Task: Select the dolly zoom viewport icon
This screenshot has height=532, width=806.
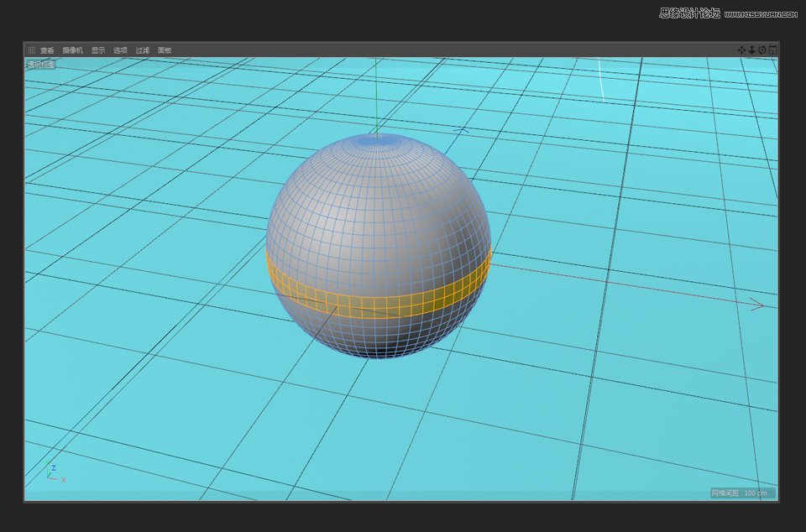Action: tap(751, 50)
